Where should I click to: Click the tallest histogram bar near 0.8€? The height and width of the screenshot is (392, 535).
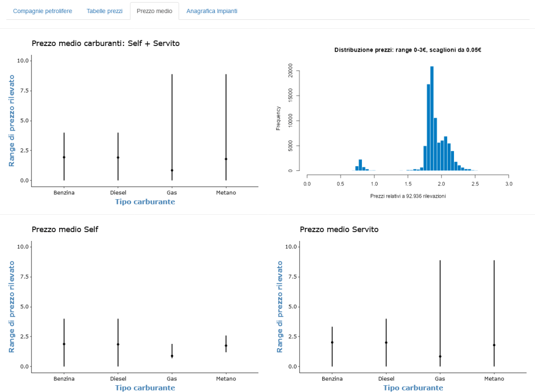click(x=360, y=165)
